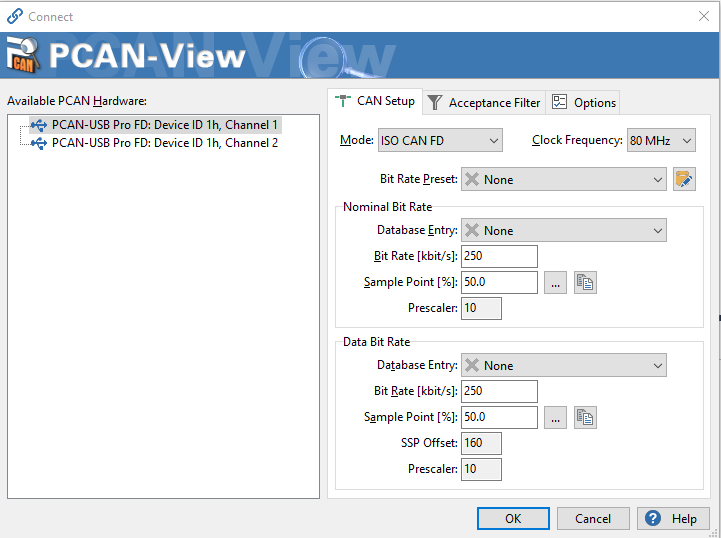This screenshot has width=721, height=538.
Task: Click the SSP Offset field showing 160
Action: (x=481, y=443)
